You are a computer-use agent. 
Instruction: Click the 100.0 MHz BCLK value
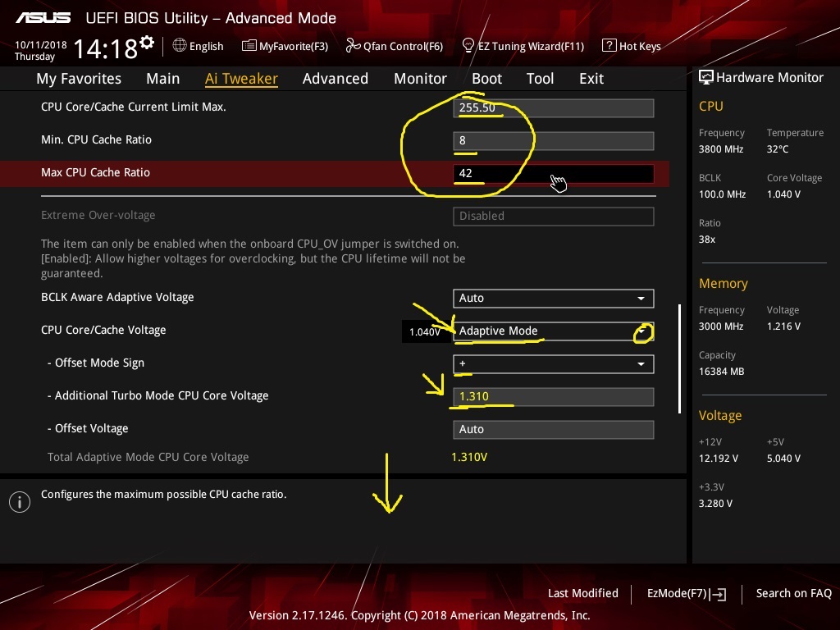point(722,194)
